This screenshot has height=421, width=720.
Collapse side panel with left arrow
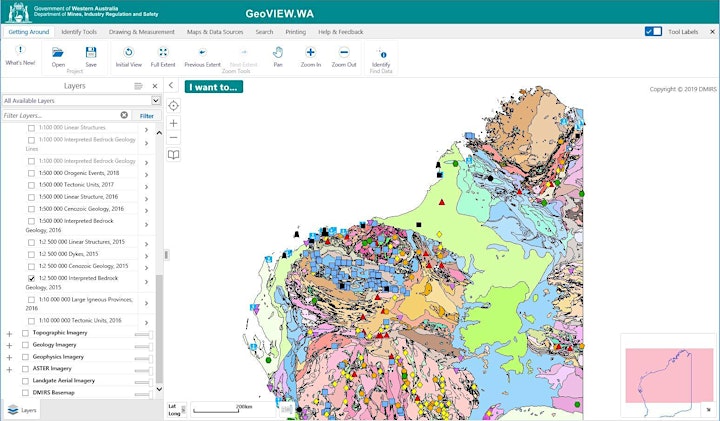coord(171,85)
